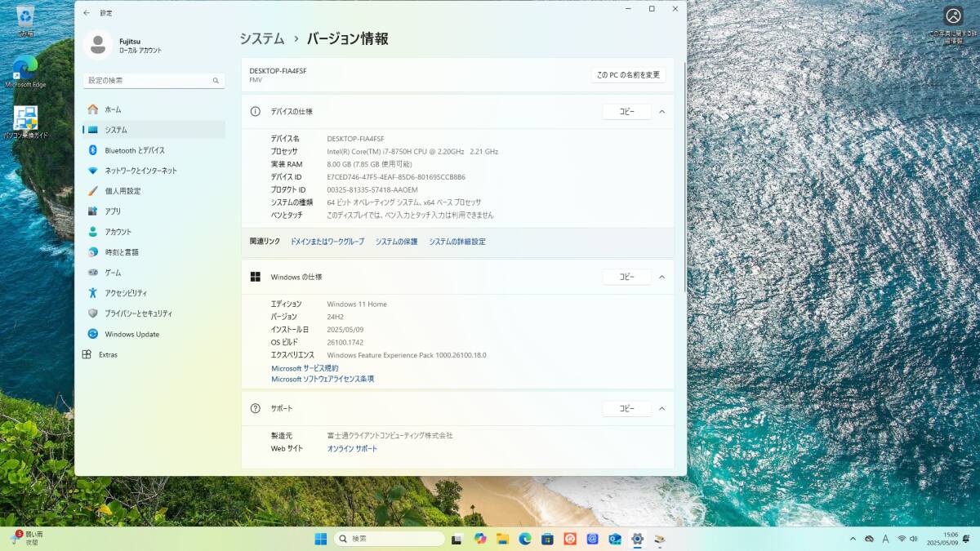Open Outlook from the taskbar

[x=615, y=539]
